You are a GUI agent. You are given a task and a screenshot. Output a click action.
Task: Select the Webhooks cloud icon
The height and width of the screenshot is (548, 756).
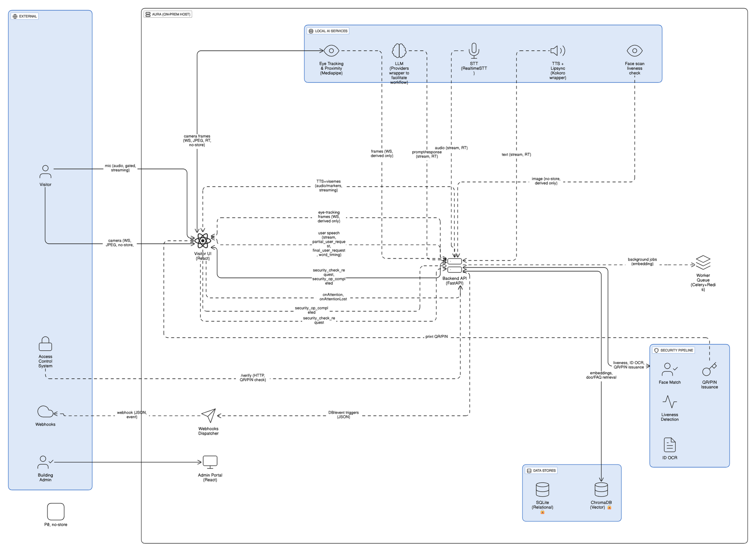coord(45,412)
